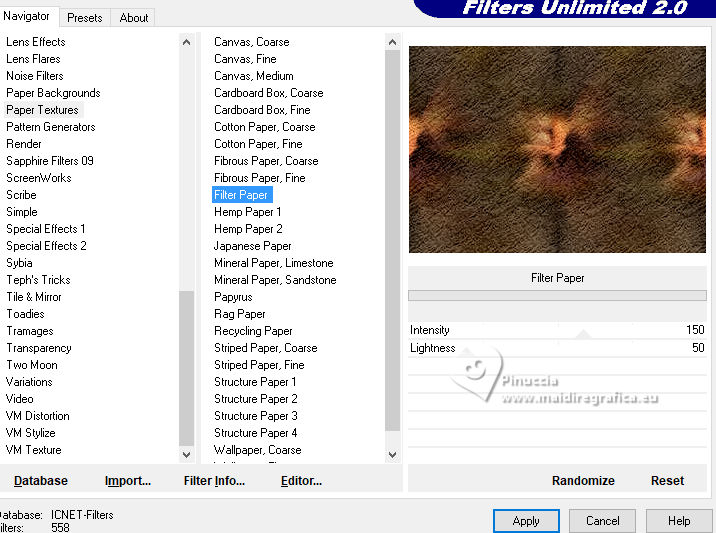Choose Mineral Paper, Limestone filter
716x533 pixels.
(274, 263)
